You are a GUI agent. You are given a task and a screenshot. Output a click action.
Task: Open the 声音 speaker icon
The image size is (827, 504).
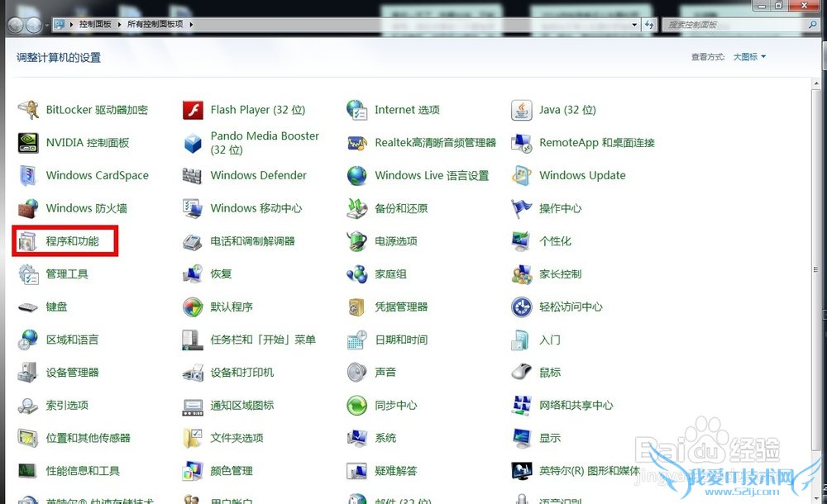(x=357, y=373)
